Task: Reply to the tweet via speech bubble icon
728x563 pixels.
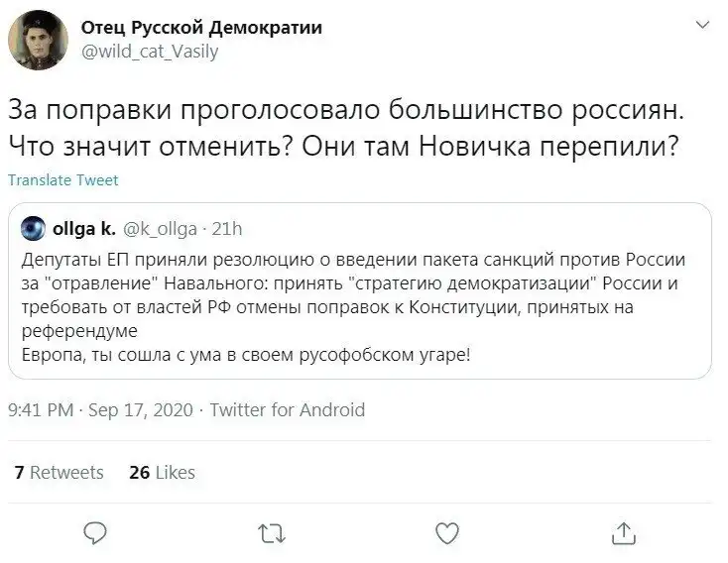Action: click(94, 533)
